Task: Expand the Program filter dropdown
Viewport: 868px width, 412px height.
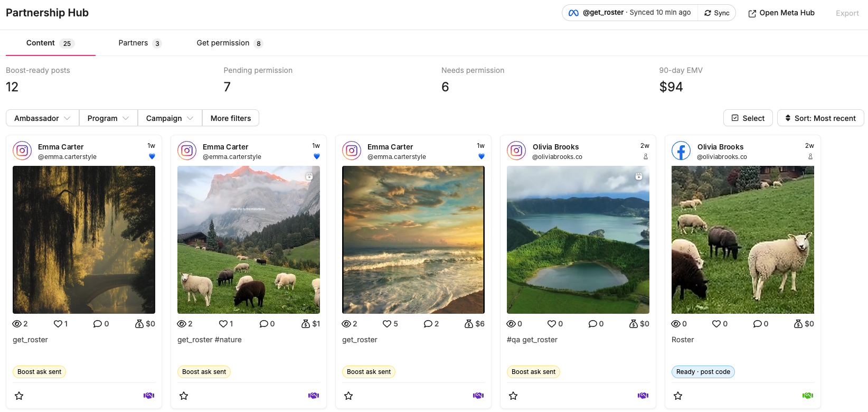Action: tap(108, 118)
